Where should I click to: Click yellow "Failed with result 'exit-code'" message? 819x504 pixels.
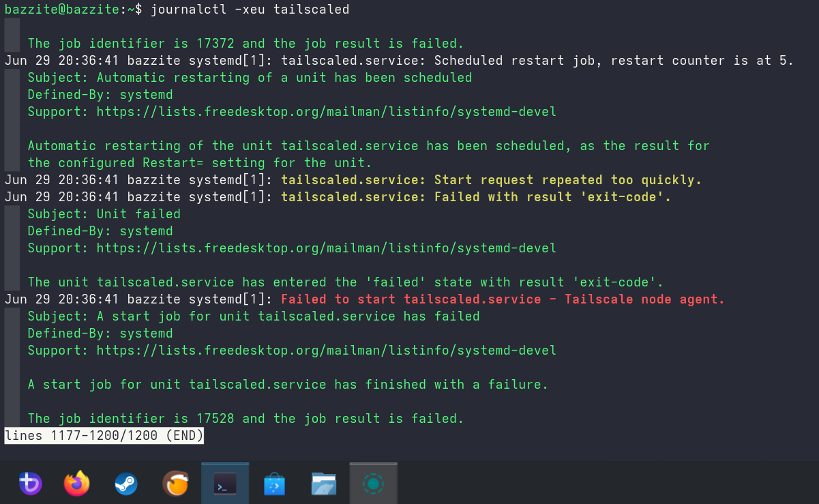pyautogui.click(x=476, y=196)
